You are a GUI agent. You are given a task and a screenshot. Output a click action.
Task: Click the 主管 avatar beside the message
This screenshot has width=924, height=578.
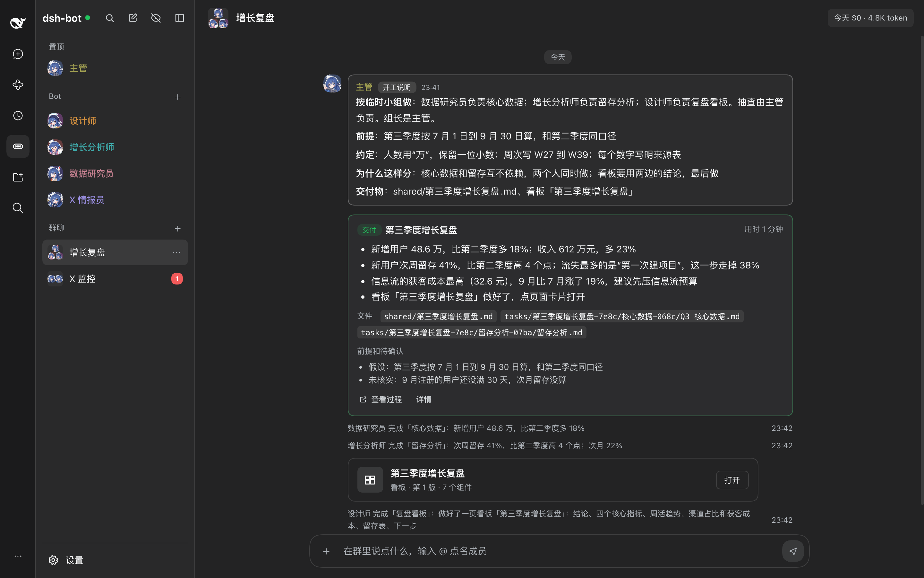(332, 83)
